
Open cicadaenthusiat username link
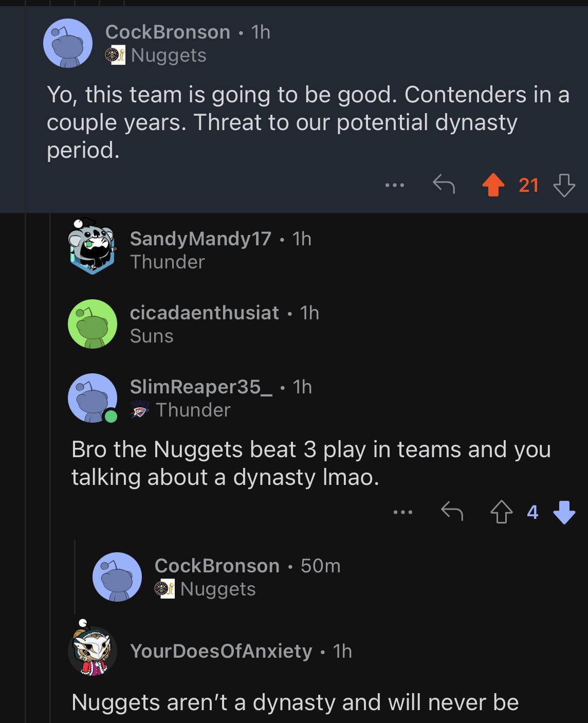[x=205, y=313]
